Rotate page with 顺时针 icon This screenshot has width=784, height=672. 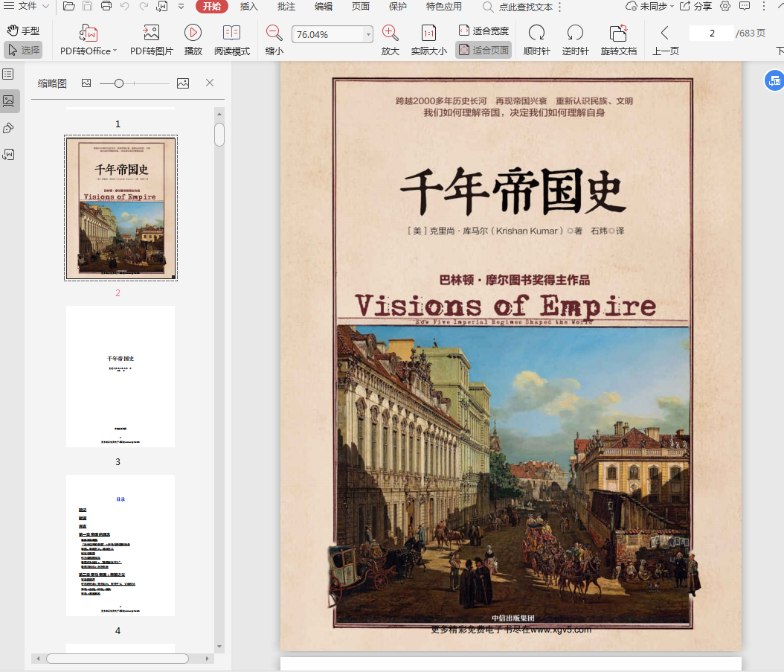(536, 33)
